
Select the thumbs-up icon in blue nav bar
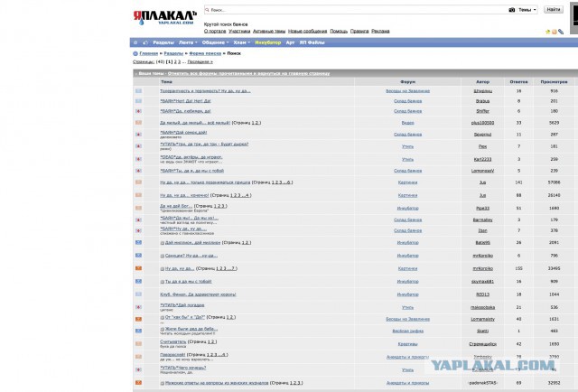point(145,42)
